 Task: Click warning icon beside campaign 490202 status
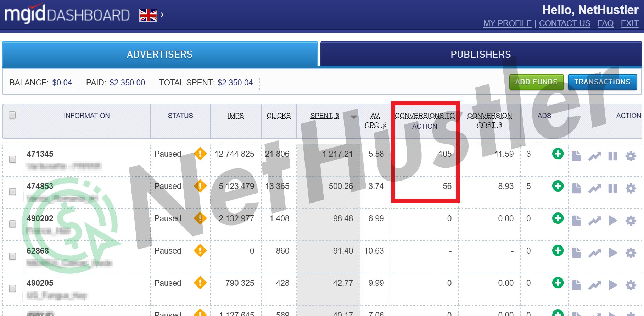(200, 218)
